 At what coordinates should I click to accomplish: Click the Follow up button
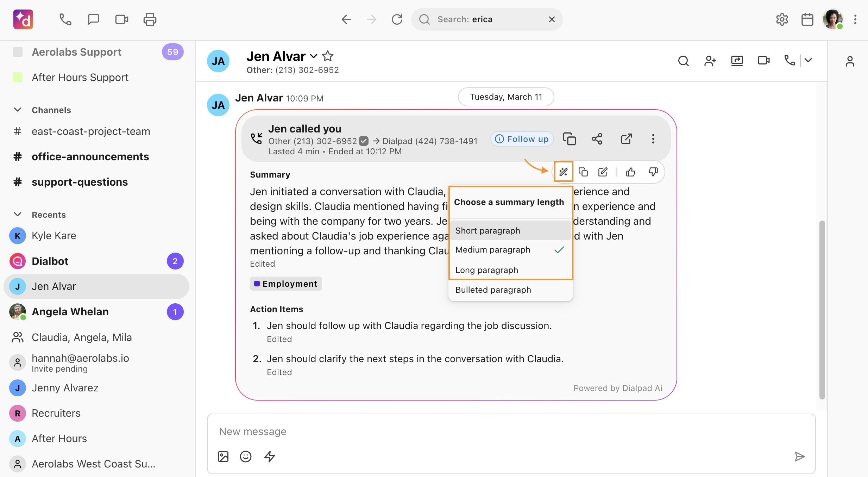[x=522, y=139]
